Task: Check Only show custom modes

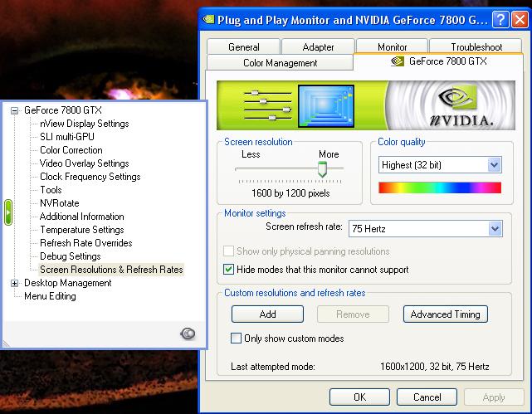Action: tap(236, 339)
